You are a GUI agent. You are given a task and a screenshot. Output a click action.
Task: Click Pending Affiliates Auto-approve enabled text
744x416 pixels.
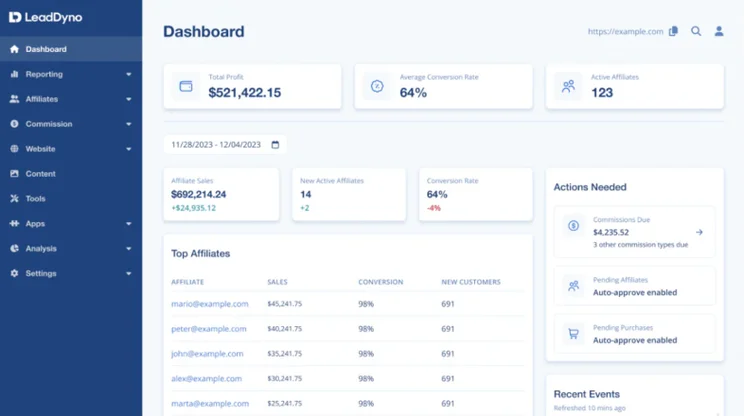click(x=635, y=293)
